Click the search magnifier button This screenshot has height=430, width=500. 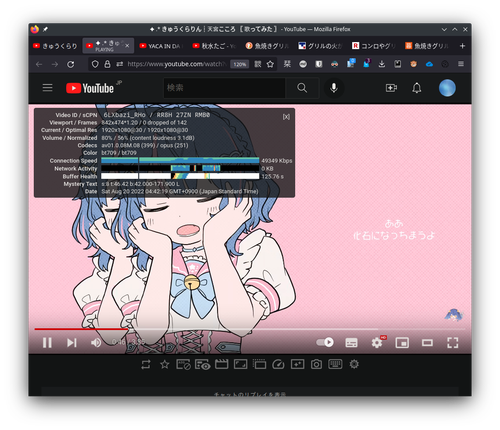[x=302, y=88]
